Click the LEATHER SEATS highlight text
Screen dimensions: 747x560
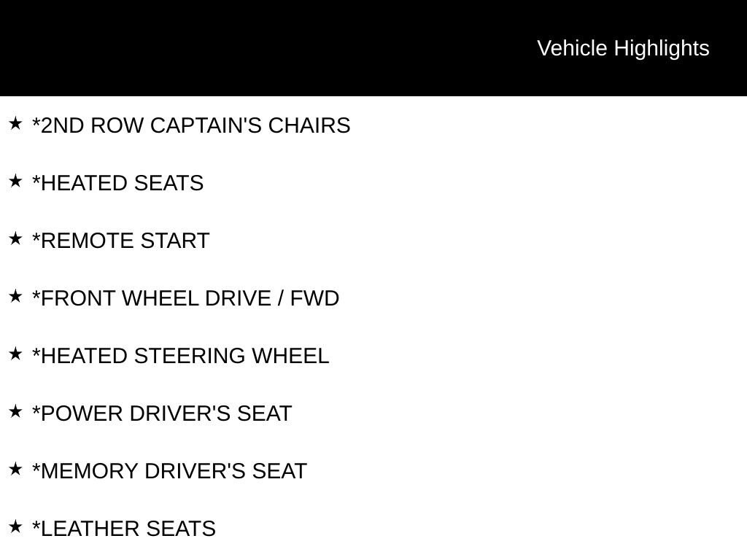(x=128, y=529)
